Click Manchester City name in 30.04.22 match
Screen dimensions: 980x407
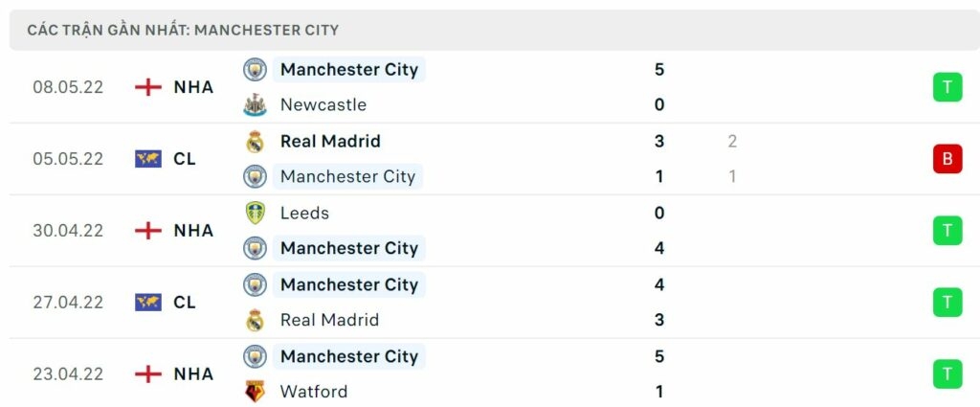(x=349, y=248)
